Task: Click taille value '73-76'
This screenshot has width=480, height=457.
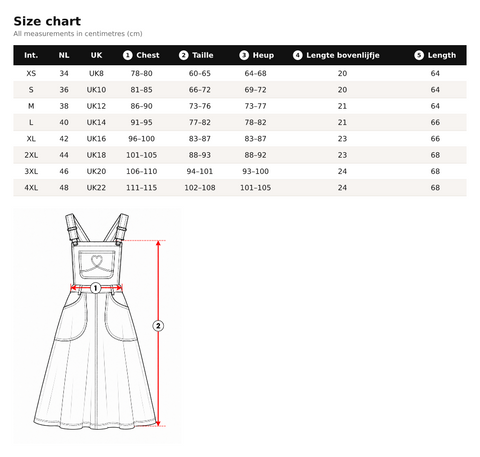Action: click(x=200, y=106)
